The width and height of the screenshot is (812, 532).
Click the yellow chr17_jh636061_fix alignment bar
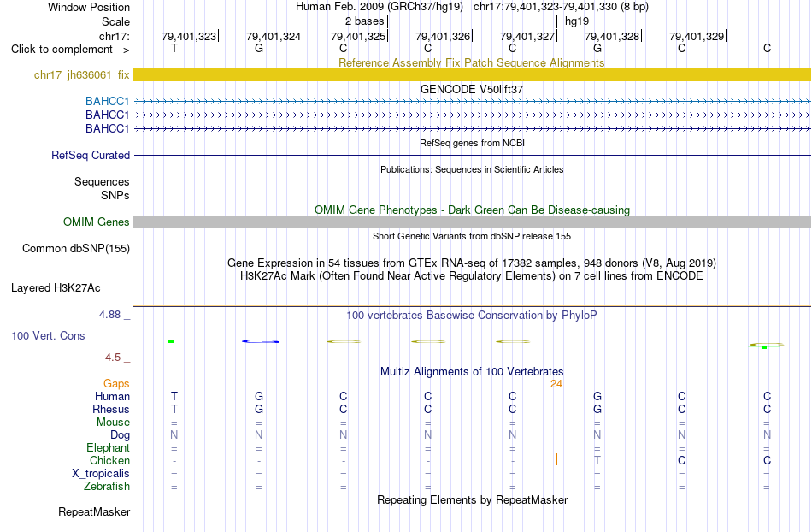click(x=472, y=74)
